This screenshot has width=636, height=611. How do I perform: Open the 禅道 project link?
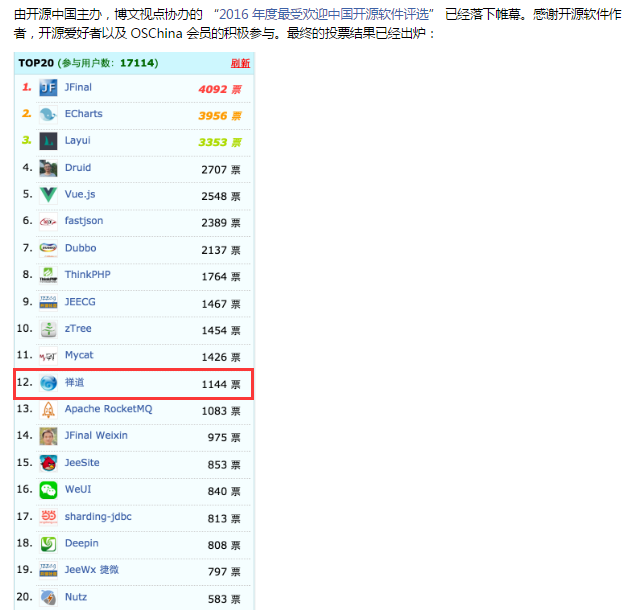75,382
